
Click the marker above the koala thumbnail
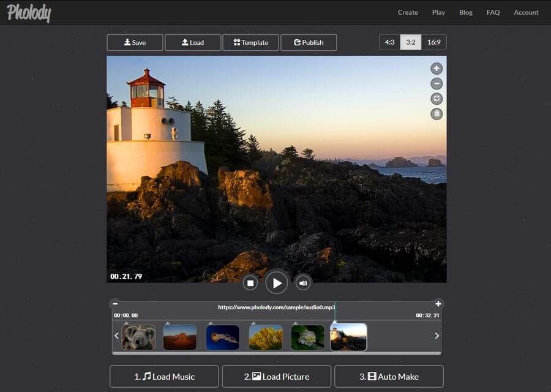(x=126, y=323)
